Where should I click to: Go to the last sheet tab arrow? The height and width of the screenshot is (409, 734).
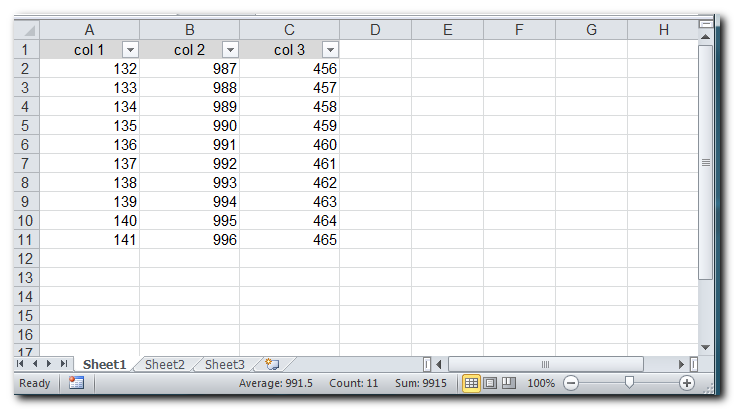[x=64, y=365]
